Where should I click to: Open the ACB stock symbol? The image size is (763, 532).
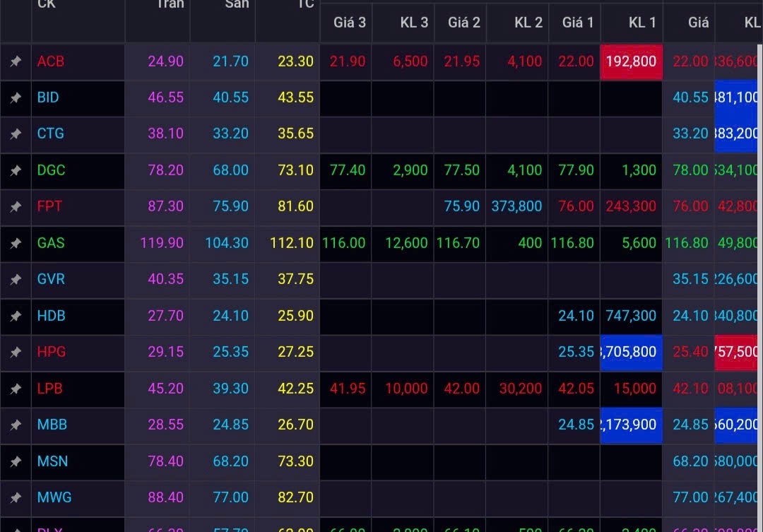point(51,61)
